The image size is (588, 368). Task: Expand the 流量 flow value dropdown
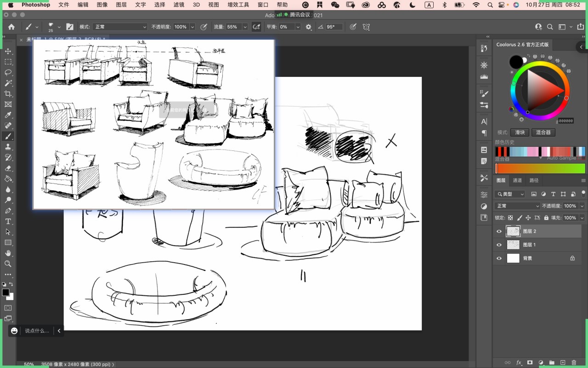point(245,27)
